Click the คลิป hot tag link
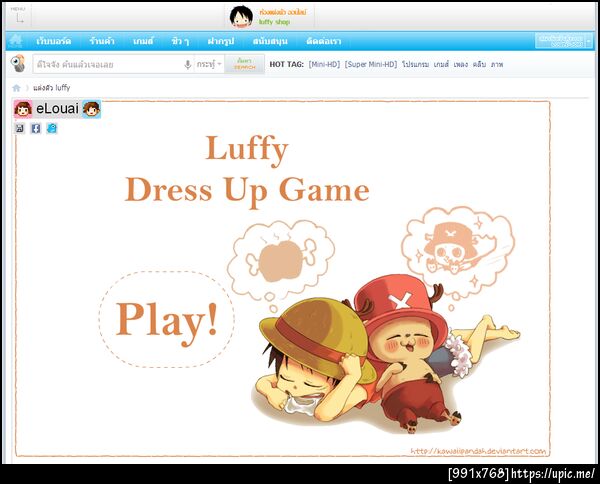The height and width of the screenshot is (484, 600). 479,64
